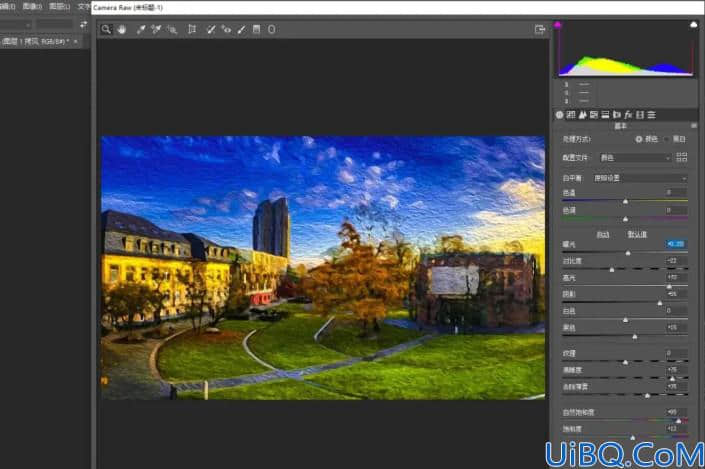Viewport: 705px width, 469px height.
Task: Select the Red Eye Removal tool
Action: point(226,29)
